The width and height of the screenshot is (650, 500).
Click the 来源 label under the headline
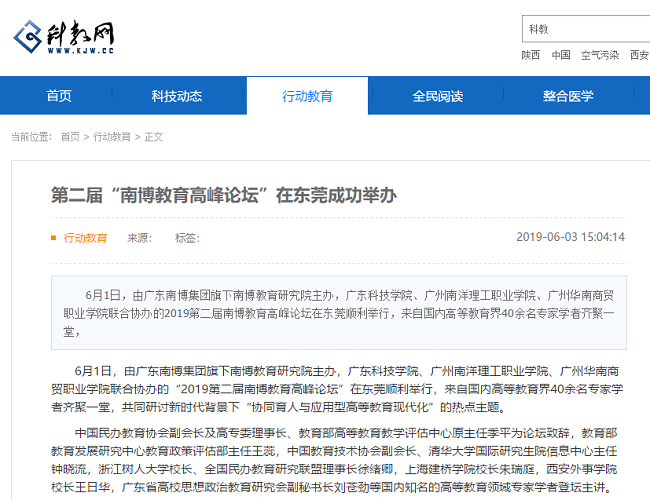point(139,238)
